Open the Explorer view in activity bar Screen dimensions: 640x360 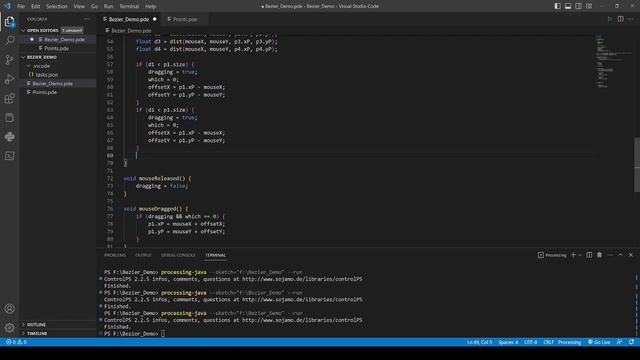[x=9, y=22]
